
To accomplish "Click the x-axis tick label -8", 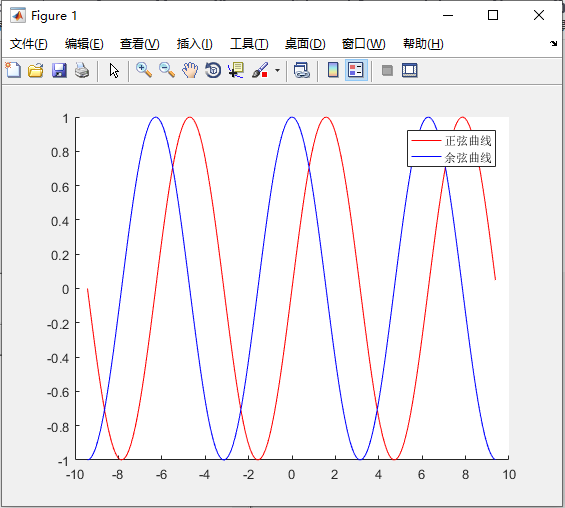I will [x=117, y=475].
